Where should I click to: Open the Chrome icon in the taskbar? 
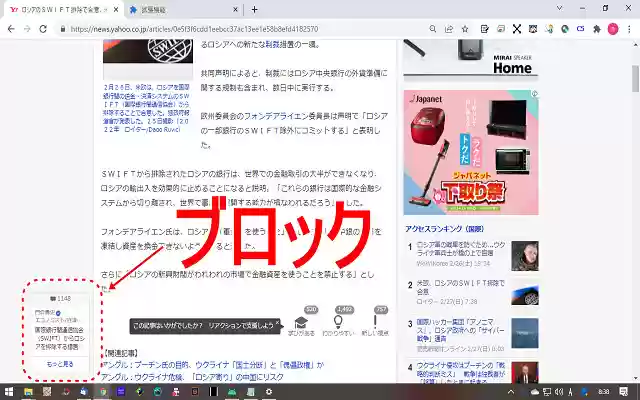pos(103,392)
